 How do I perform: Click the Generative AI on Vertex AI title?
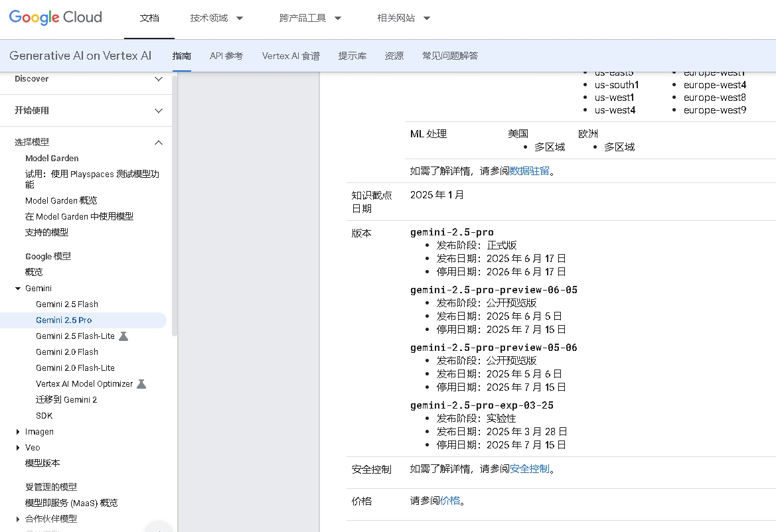(x=80, y=55)
